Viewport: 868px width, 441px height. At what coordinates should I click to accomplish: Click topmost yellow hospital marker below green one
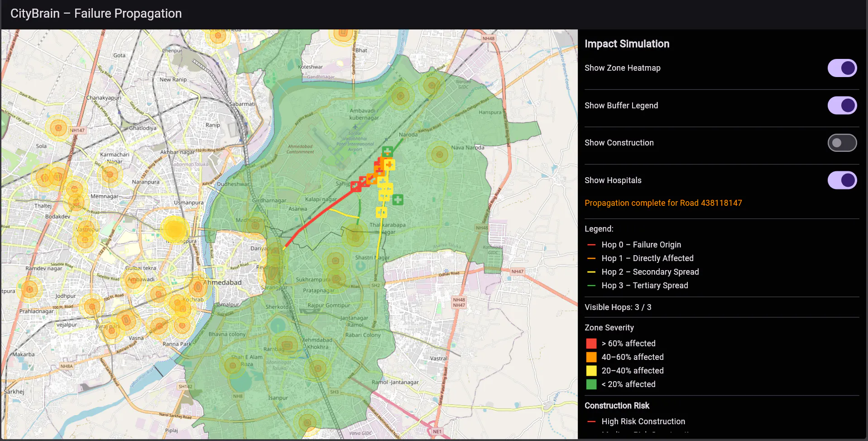(389, 165)
